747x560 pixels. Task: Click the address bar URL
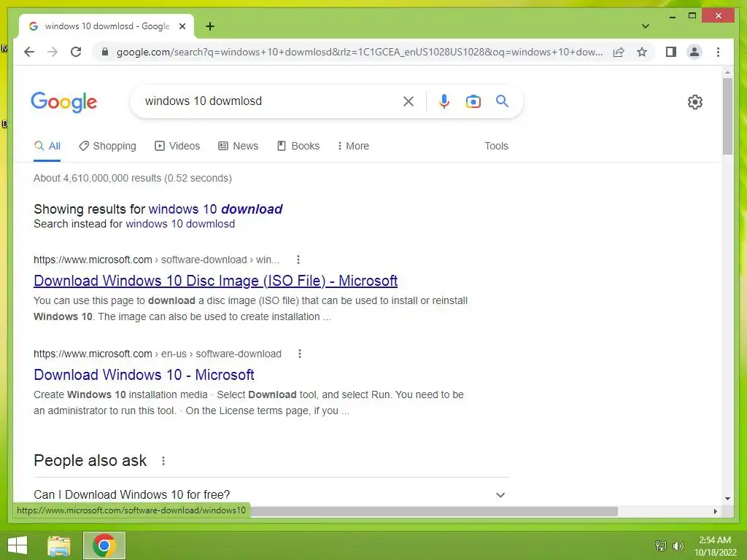coord(359,52)
